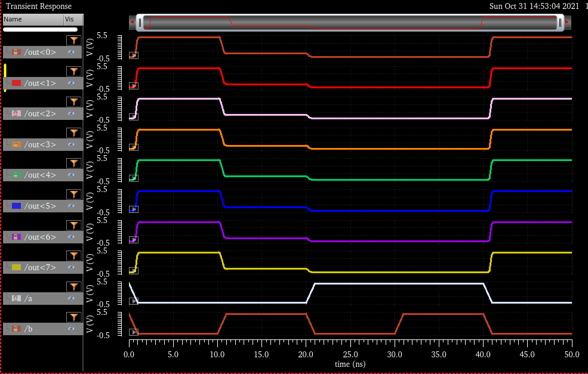Click the filter icon above /out<3>
The width and height of the screenshot is (588, 374).
pos(74,132)
